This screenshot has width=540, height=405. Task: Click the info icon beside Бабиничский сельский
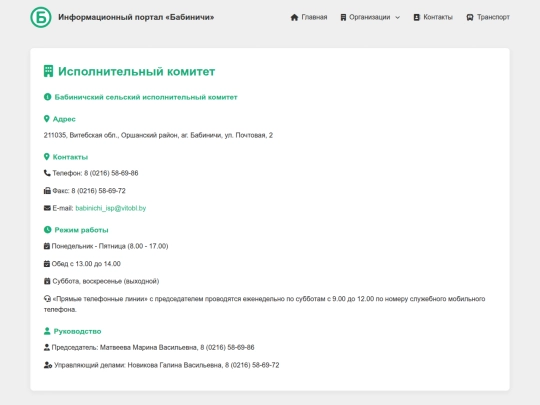(x=48, y=97)
